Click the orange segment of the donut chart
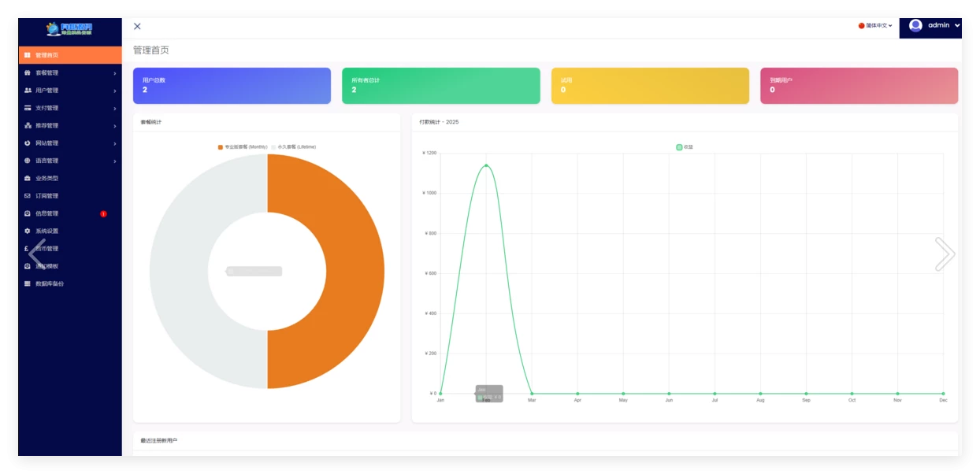 (355, 271)
